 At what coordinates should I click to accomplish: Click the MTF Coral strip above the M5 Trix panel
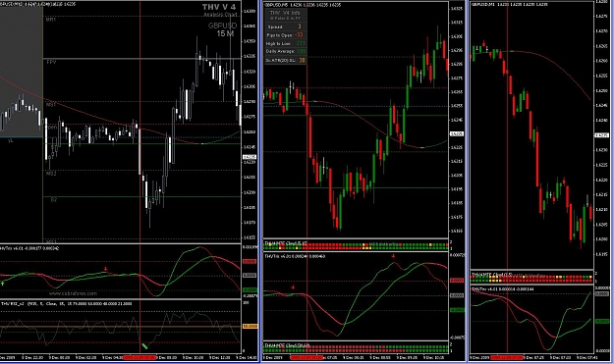(x=356, y=245)
